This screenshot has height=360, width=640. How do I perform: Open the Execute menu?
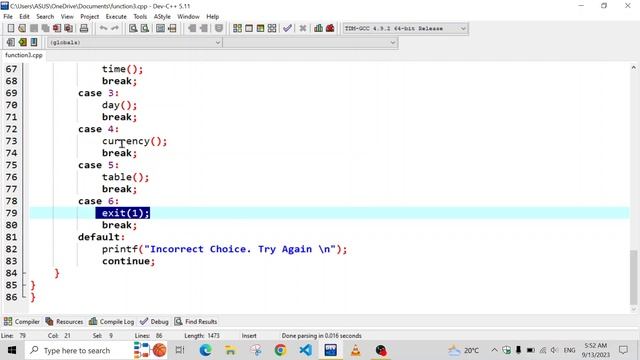tap(116, 17)
